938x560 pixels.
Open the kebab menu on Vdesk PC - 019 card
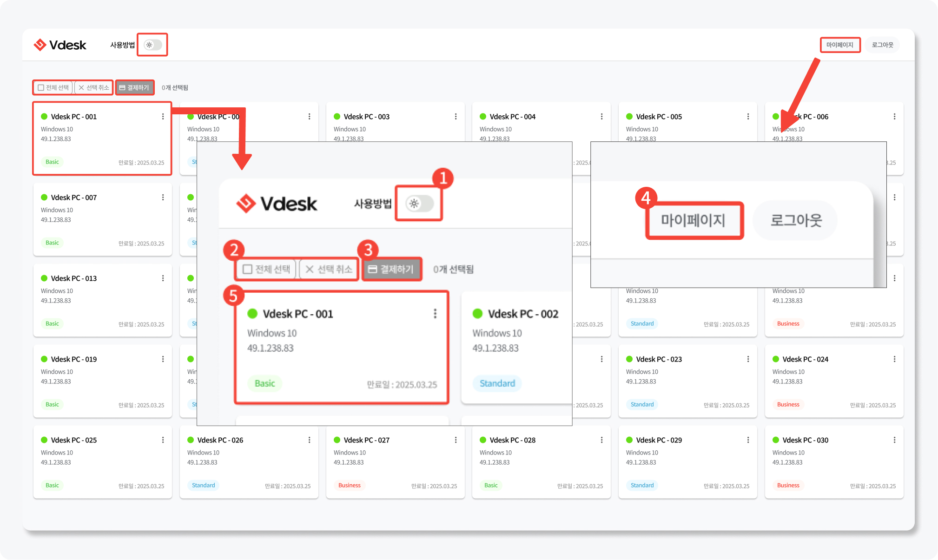[163, 359]
